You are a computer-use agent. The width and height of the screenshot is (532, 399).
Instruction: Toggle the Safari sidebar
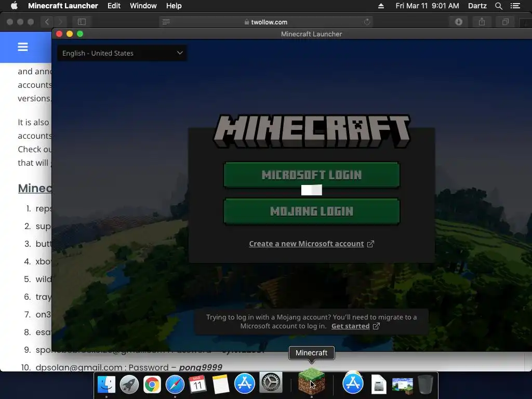coord(82,22)
